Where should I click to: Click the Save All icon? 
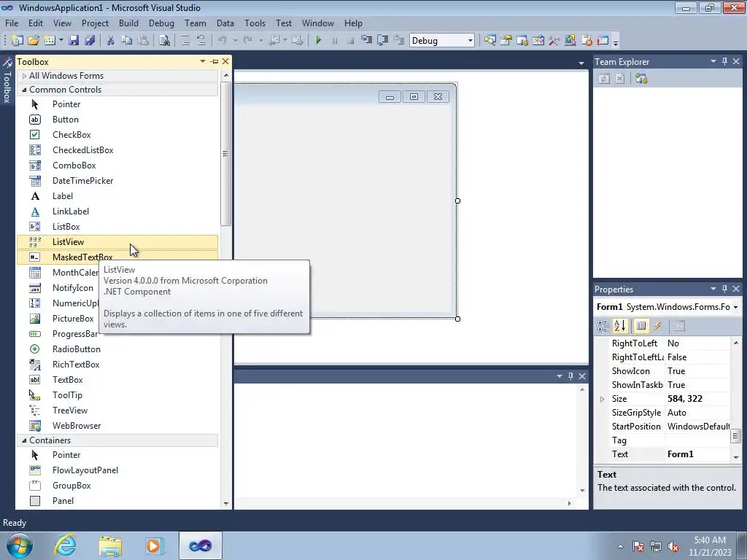coord(90,41)
